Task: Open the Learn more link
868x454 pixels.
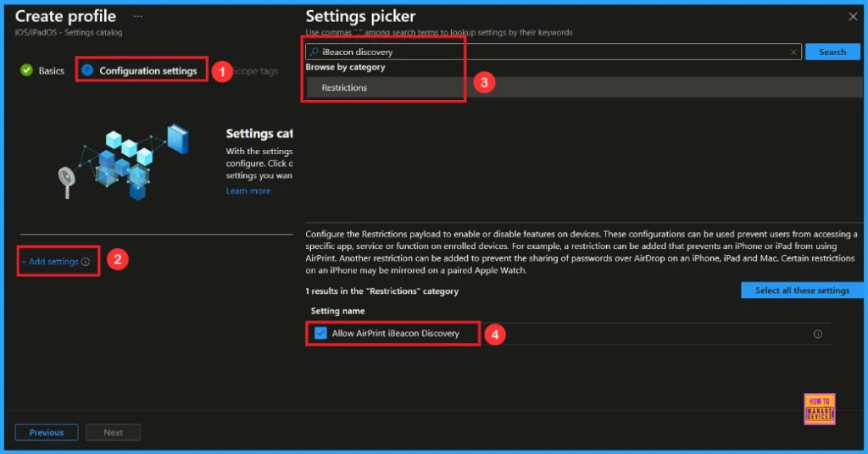Action: pyautogui.click(x=248, y=191)
